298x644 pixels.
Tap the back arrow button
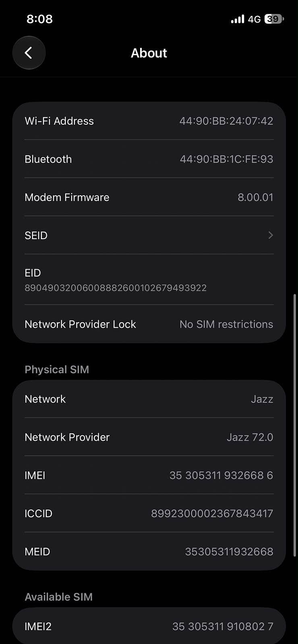pos(29,53)
